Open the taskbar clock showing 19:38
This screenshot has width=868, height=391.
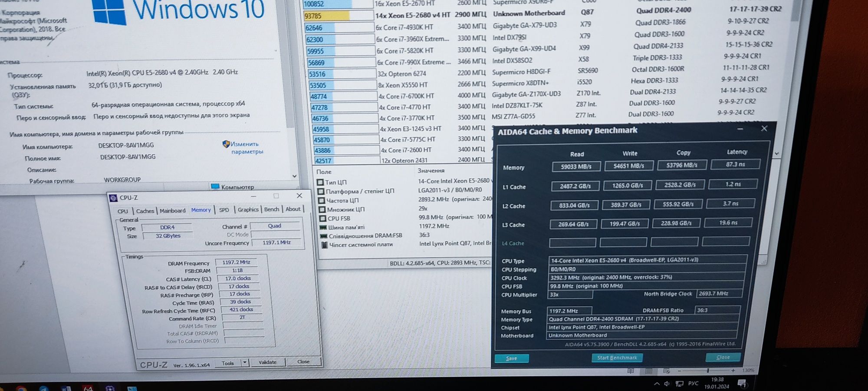click(717, 383)
